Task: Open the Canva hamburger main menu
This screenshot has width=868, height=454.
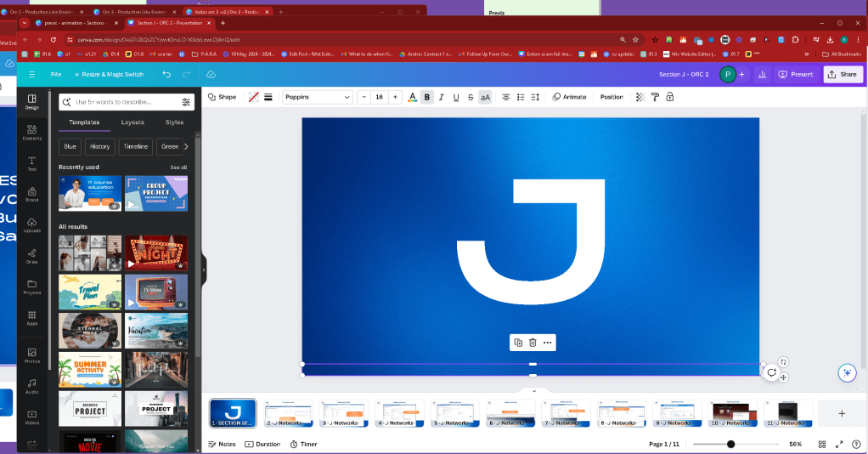Action: point(32,74)
